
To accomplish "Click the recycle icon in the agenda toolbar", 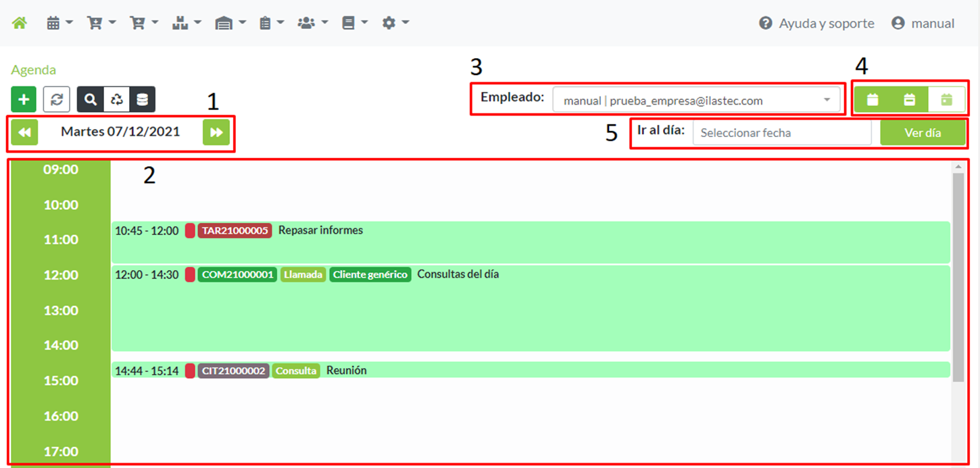I will tap(116, 99).
